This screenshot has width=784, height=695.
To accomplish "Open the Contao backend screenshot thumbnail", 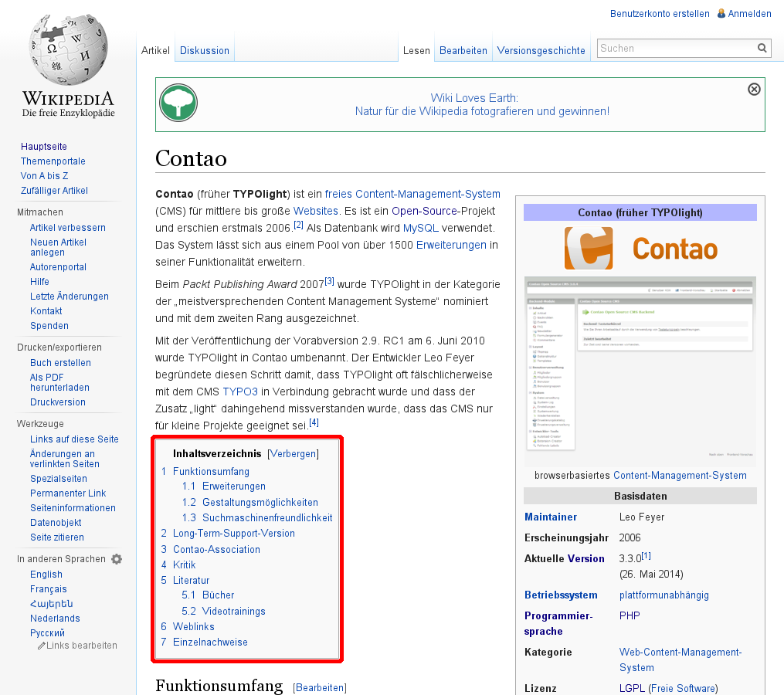I will tap(640, 362).
